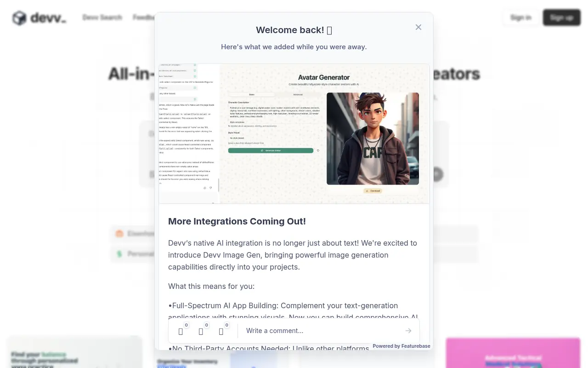Click the Sign in button

coord(521,17)
